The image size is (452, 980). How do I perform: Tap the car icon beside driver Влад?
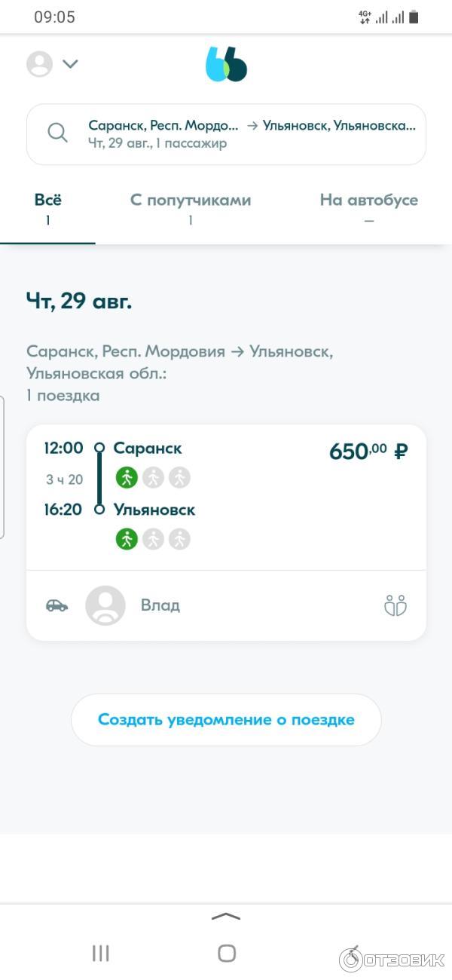tap(56, 605)
